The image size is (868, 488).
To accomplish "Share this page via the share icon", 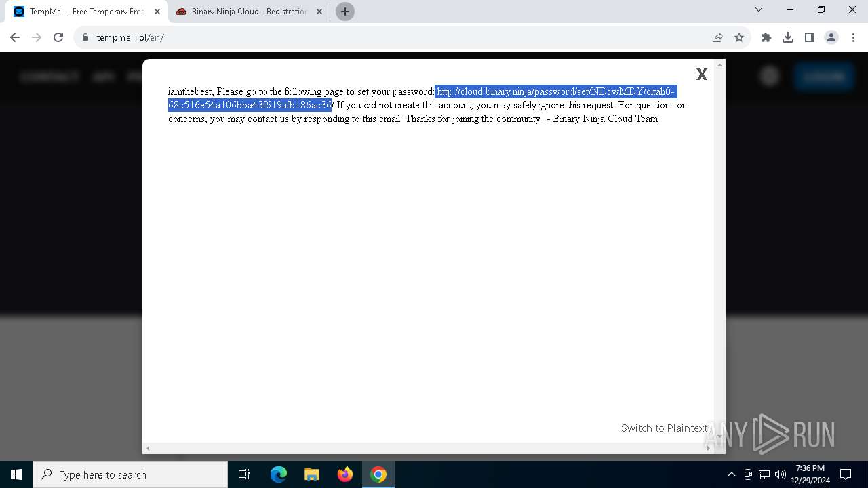I will 717,37.
